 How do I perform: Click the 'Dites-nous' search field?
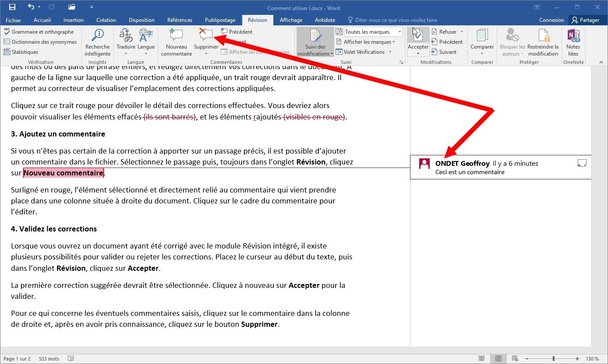pos(396,20)
